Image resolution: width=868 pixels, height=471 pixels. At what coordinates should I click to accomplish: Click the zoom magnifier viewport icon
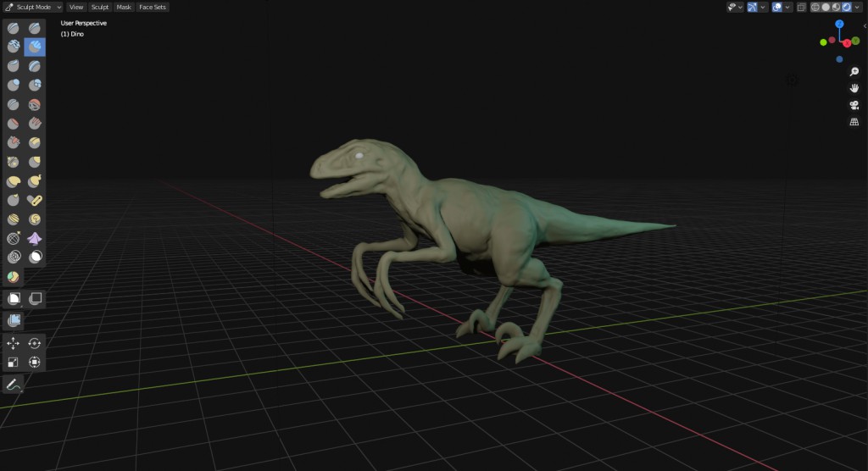(x=854, y=72)
